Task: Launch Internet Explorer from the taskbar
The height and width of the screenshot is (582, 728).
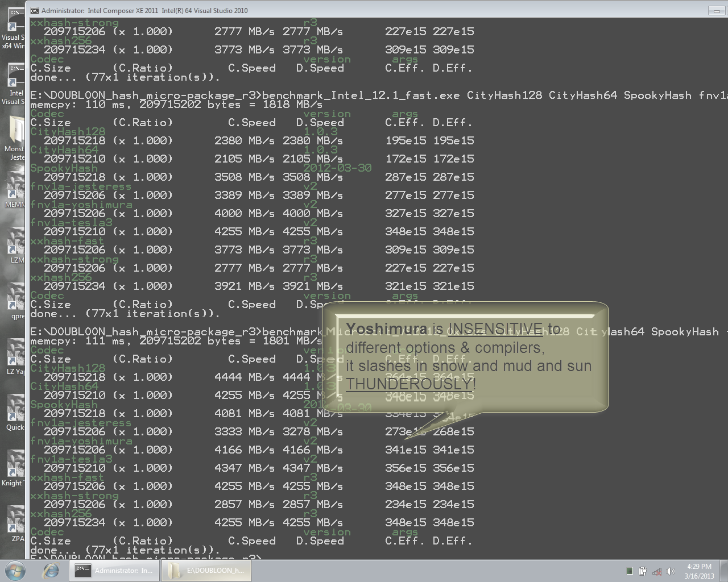Action: tap(51, 571)
